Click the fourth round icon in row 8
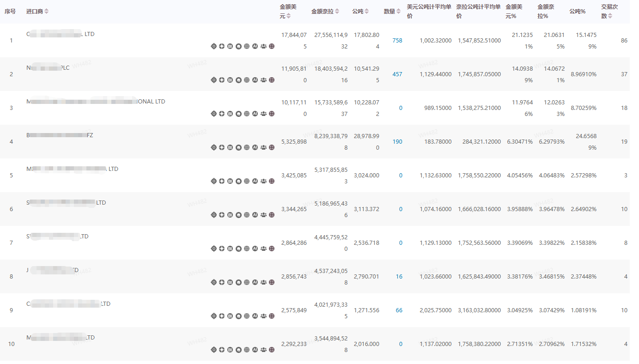This screenshot has height=364, width=639. click(x=238, y=282)
